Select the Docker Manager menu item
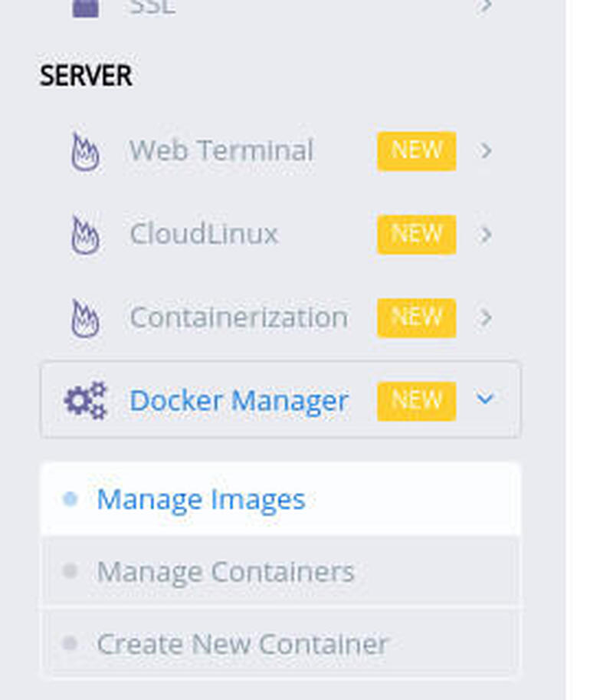590x700 pixels. (280, 400)
